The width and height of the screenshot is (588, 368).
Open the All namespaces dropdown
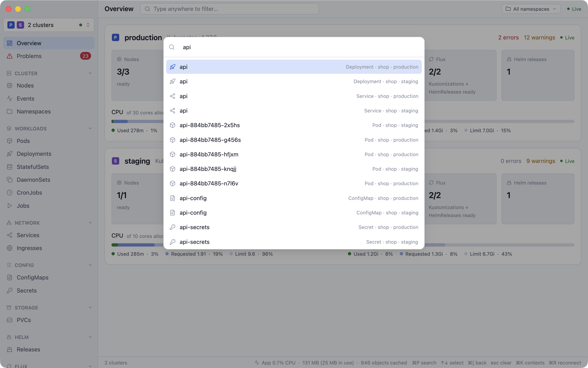pos(531,9)
